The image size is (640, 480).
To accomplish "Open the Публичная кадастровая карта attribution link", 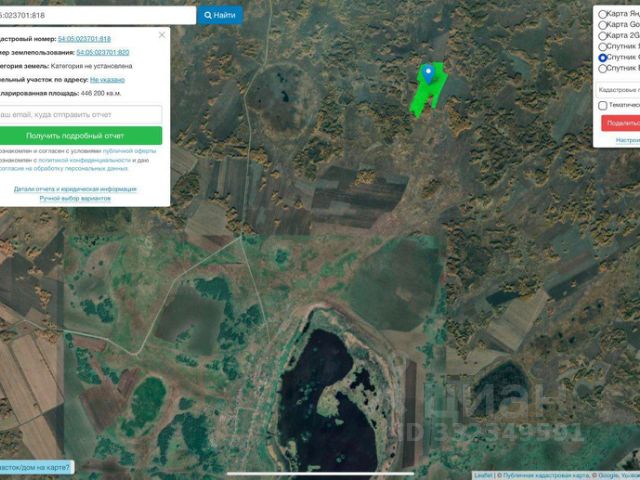I will (x=546, y=476).
